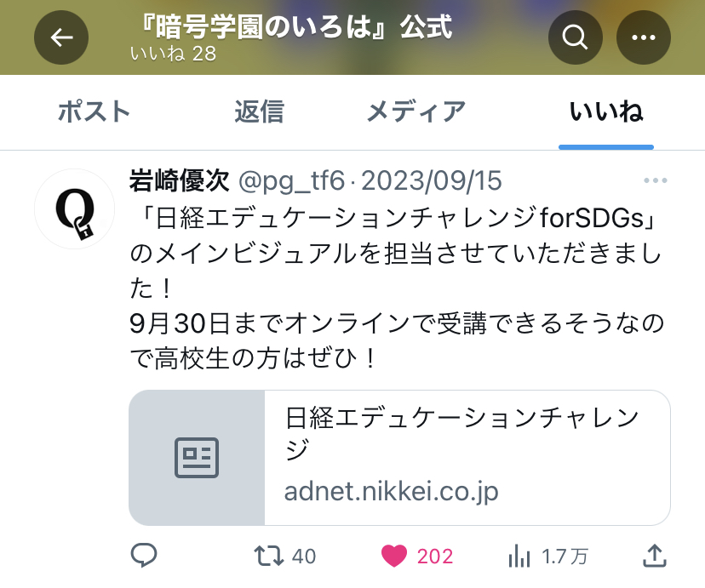Reply to the post via speech bubble icon
Viewport: 705px width, 588px height.
coord(143,555)
